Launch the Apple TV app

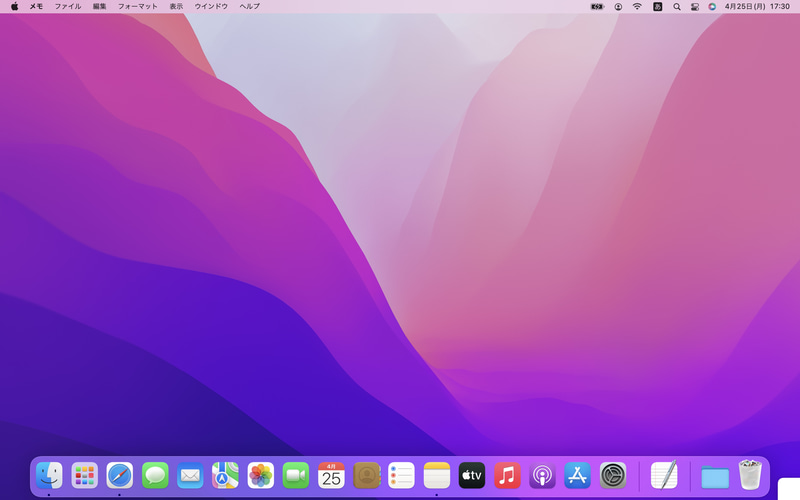coord(472,476)
